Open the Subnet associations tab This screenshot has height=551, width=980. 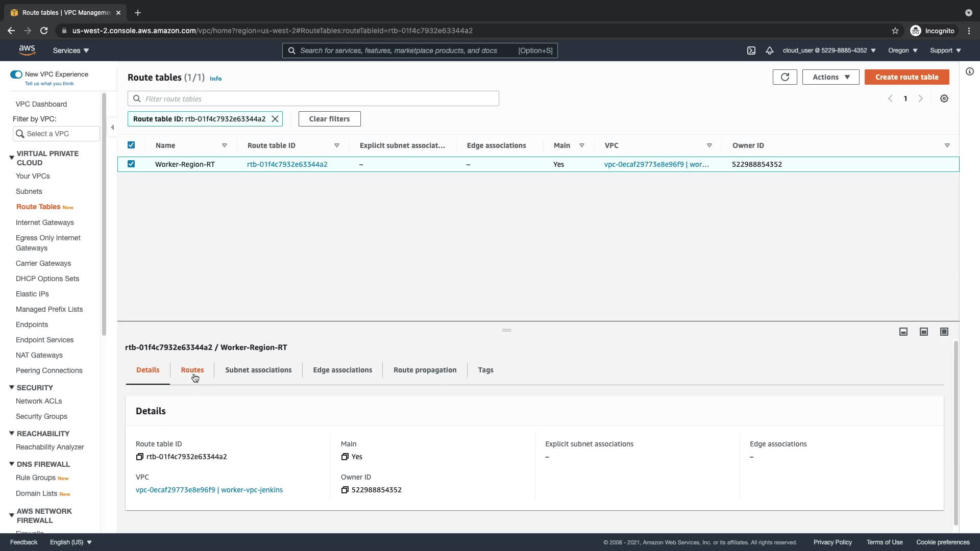(x=258, y=370)
